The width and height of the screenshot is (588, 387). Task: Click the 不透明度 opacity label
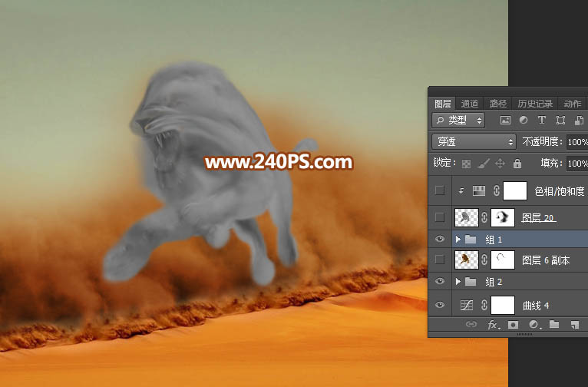[x=542, y=142]
